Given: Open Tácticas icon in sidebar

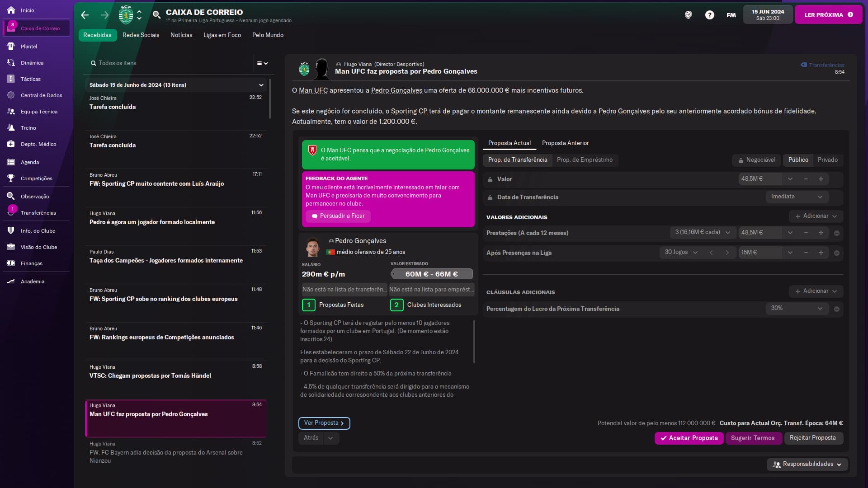Looking at the screenshot, I should 11,79.
